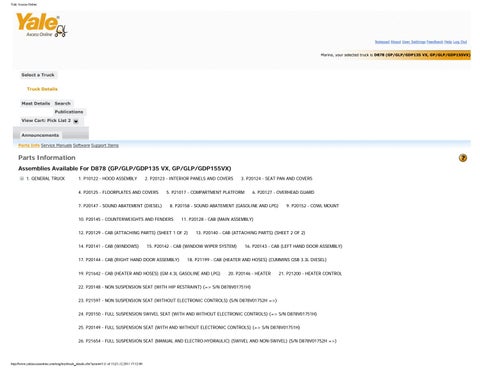
Task: Click the Parts Information heading
Action: tap(47, 158)
